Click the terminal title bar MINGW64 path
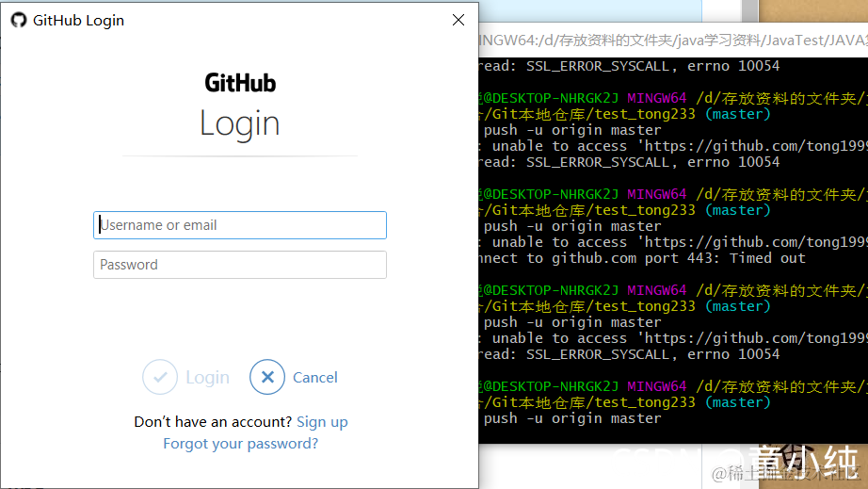 673,41
